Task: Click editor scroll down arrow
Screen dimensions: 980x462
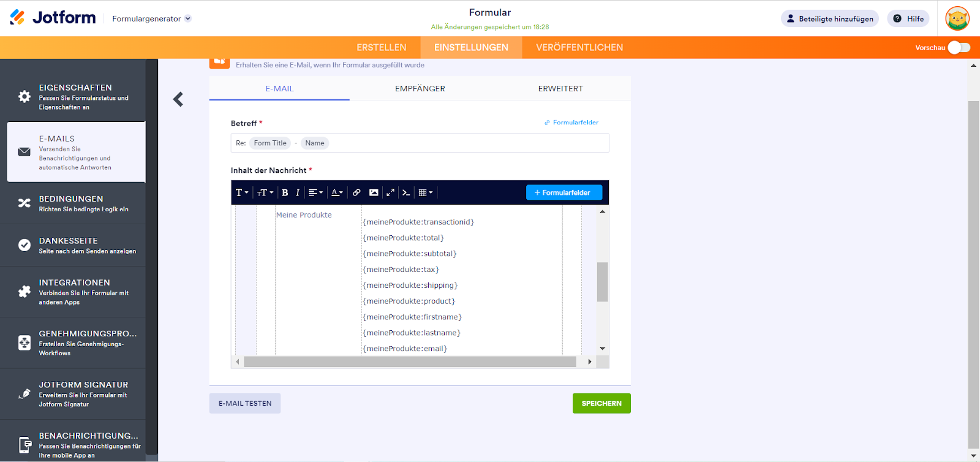Action: (603, 349)
